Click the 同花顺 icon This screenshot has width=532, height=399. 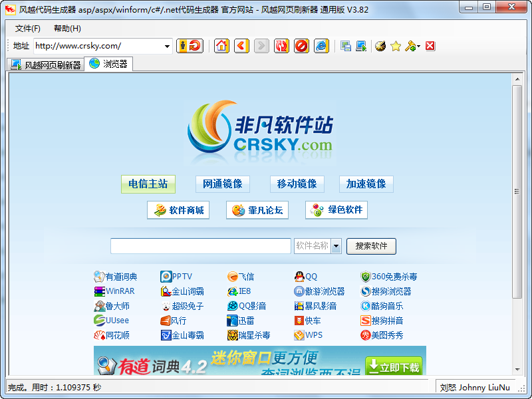(x=99, y=335)
